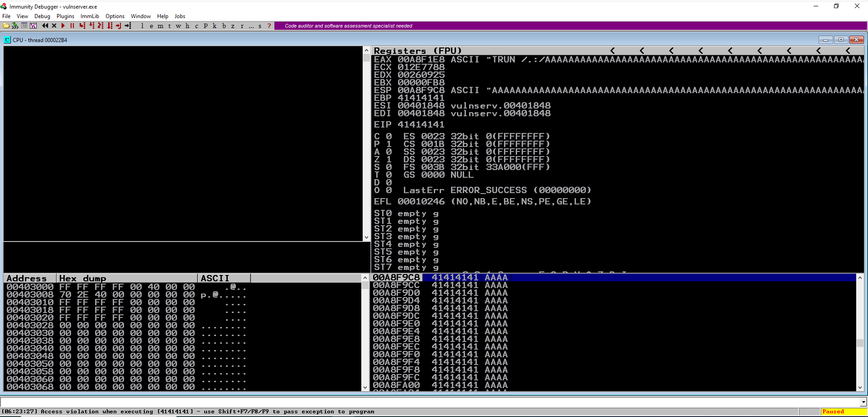Show references with 'r' button

point(242,26)
